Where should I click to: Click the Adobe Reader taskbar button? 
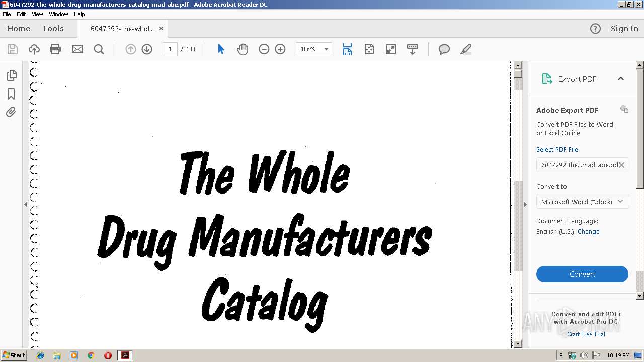[125, 355]
